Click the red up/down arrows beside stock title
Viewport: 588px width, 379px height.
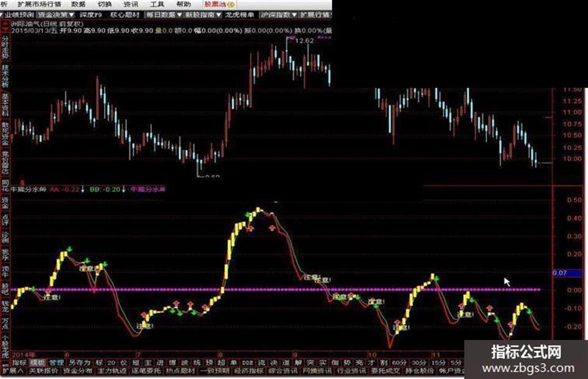click(5, 26)
